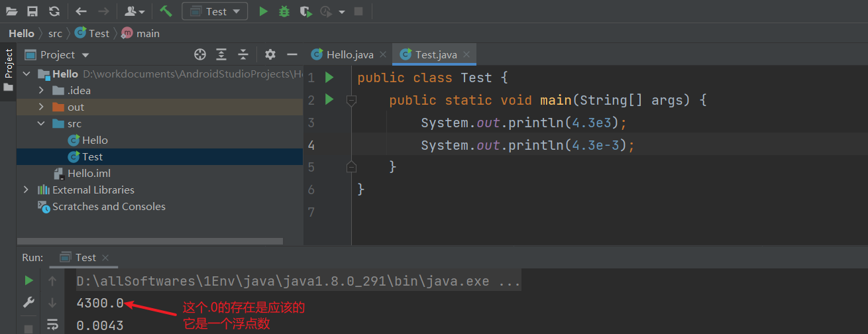The image size is (868, 334).
Task: Close the Test tab in Run panel
Action: coord(105,258)
